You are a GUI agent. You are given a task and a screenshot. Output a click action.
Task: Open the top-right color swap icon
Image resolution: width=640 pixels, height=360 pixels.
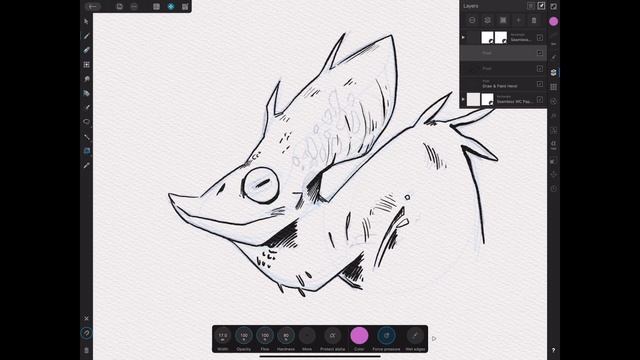pyautogui.click(x=553, y=7)
